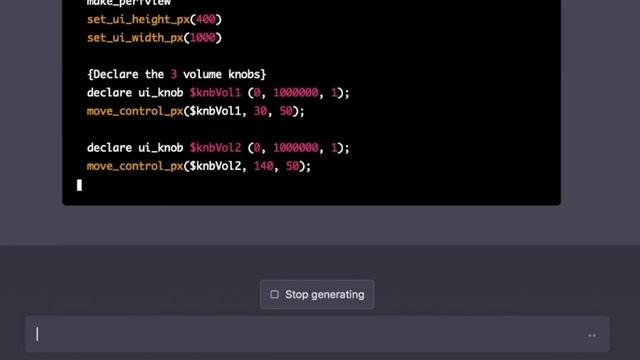This screenshot has height=360, width=640.
Task: Click the 'declare ui_knob $knbVol1' line
Action: pyautogui.click(x=218, y=93)
